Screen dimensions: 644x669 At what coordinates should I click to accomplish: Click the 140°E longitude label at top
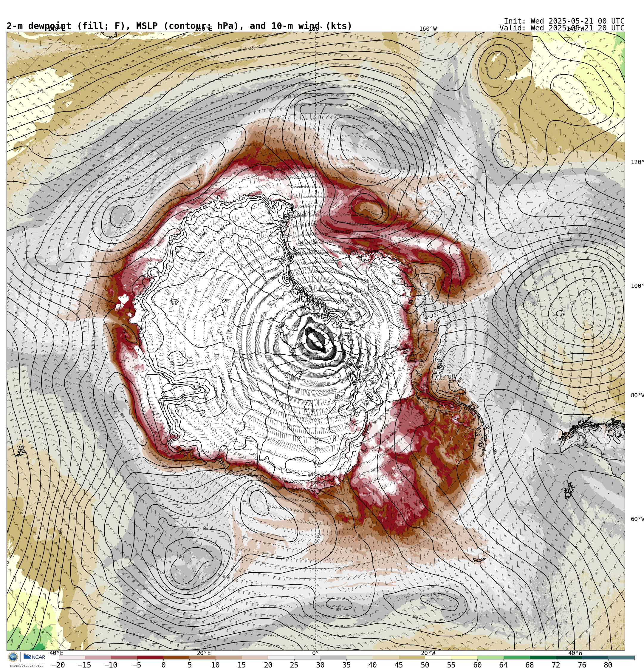56,29
